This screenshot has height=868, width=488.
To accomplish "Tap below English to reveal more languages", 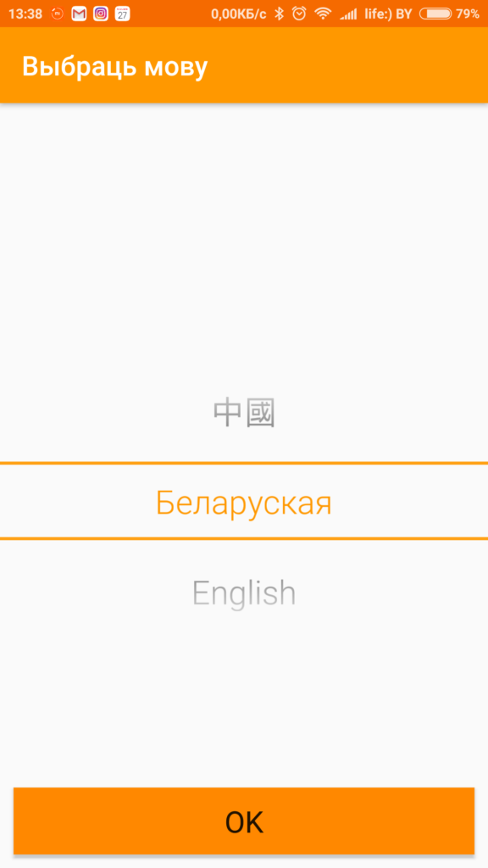I will coord(244,670).
